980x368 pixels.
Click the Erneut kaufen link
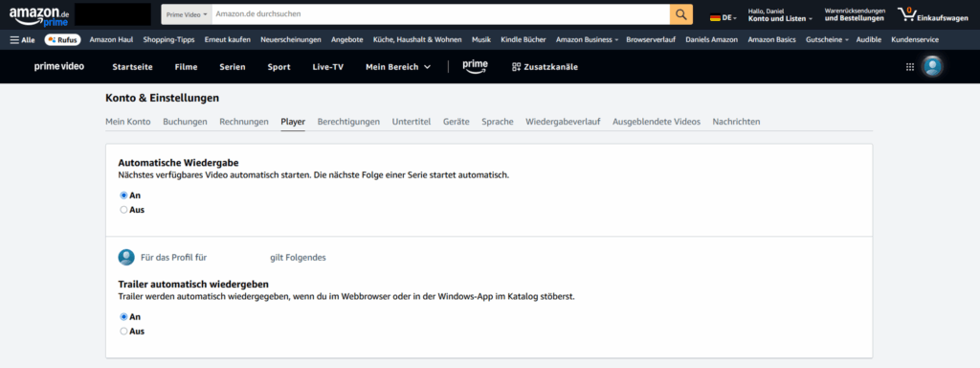[x=228, y=40]
